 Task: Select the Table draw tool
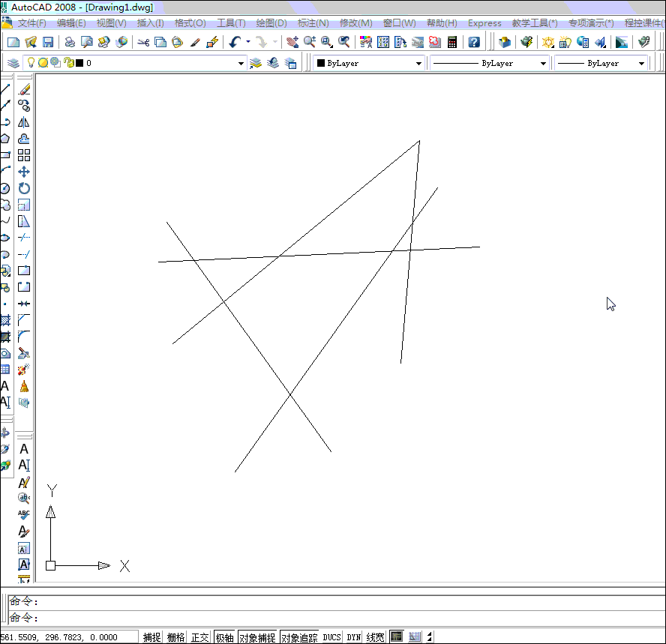click(5, 370)
